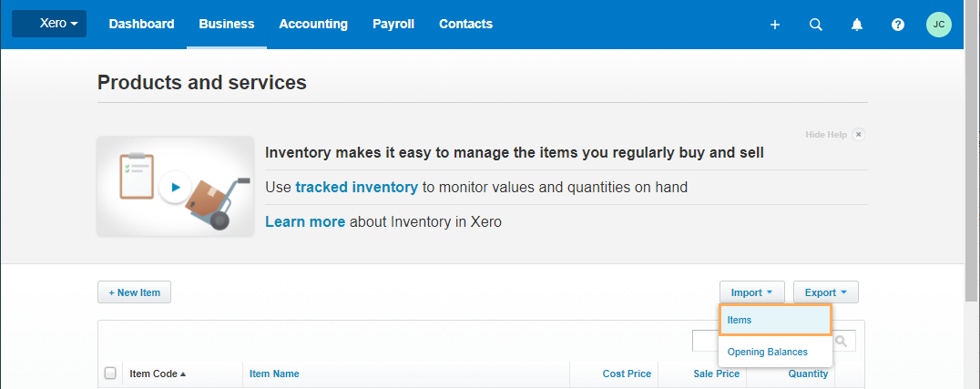Open the JC user avatar menu
The image size is (980, 389).
(x=939, y=25)
